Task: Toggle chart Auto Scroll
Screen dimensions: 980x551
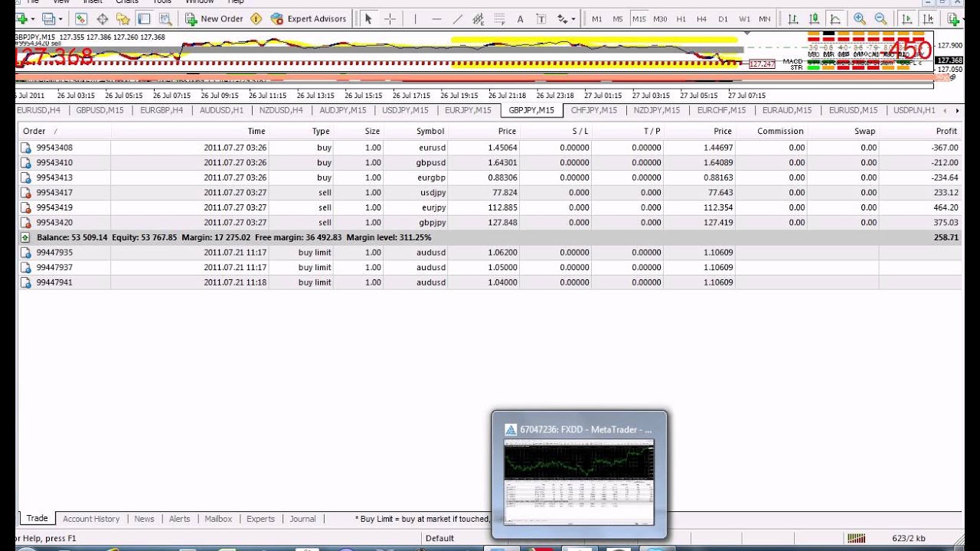Action: pyautogui.click(x=907, y=18)
